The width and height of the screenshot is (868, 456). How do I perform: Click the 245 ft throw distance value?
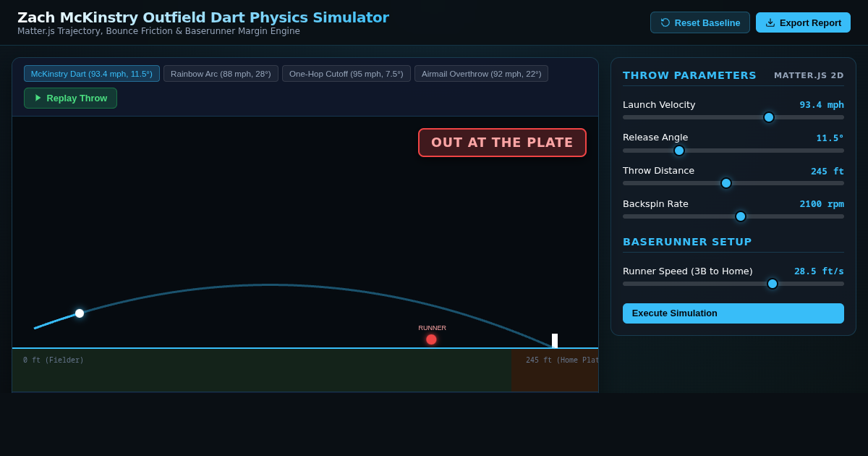[827, 172]
